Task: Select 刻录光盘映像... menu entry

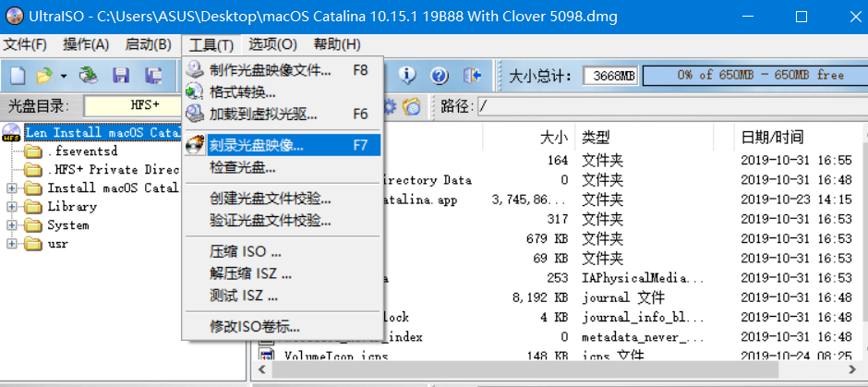Action: 283,145
